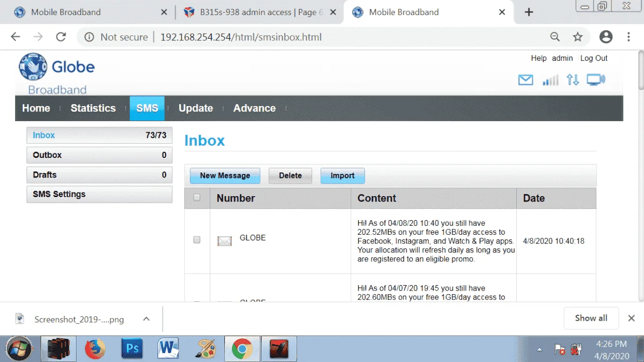Click the battery power tray icon
This screenshot has height=362, width=644.
click(577, 349)
